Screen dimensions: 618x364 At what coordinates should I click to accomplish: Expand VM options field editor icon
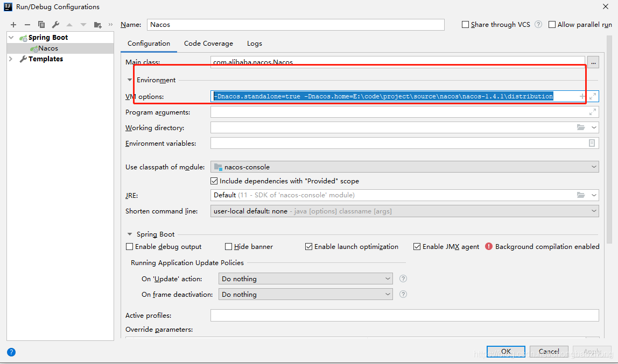[x=592, y=96]
